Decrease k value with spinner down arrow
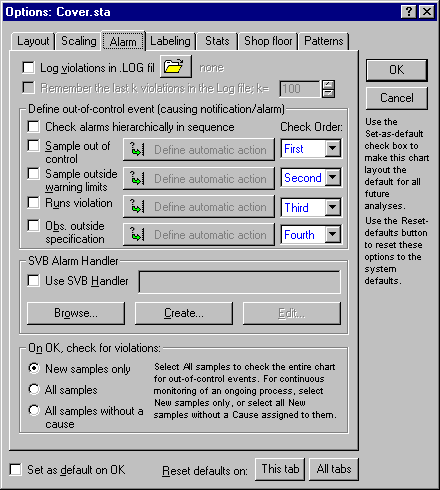Image resolution: width=440 pixels, height=490 pixels. (x=328, y=93)
